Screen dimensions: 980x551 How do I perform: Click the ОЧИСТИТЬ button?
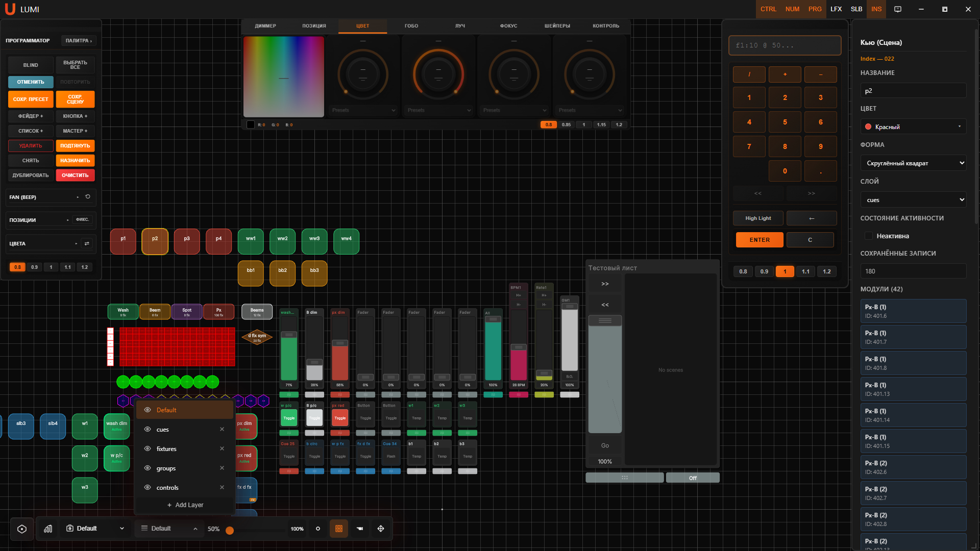pyautogui.click(x=75, y=175)
